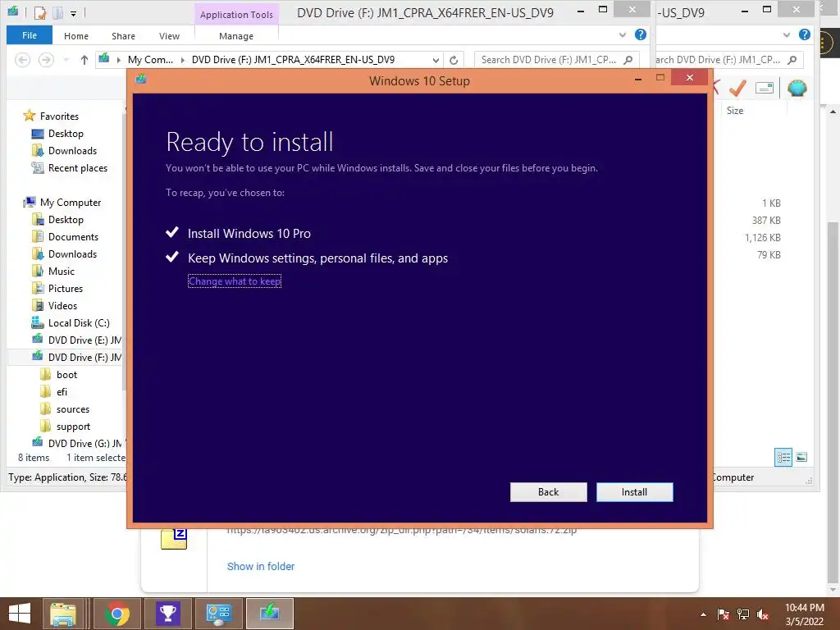Go forward using the Explorer forward arrow
The image size is (840, 630).
[46, 59]
